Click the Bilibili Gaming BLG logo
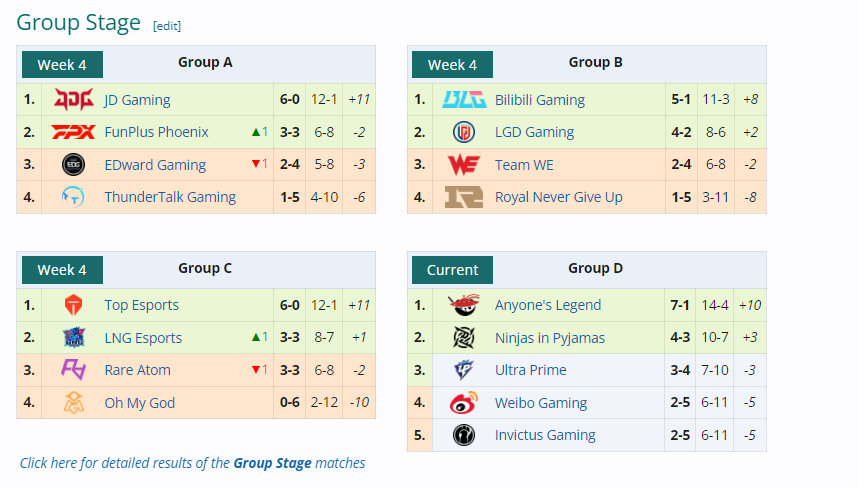 click(x=464, y=100)
